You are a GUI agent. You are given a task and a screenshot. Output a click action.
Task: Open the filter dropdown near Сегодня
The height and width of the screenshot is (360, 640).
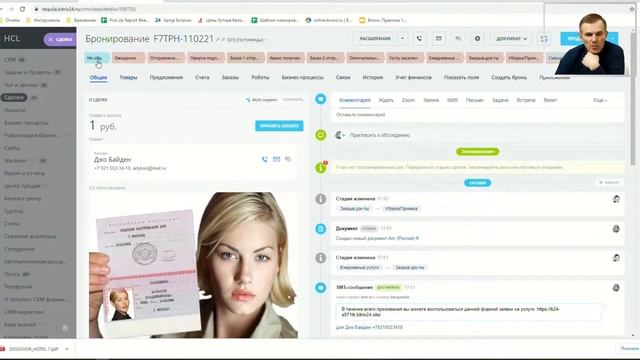(609, 182)
